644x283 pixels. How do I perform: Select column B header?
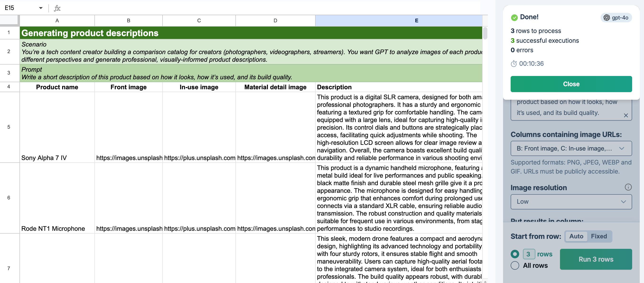pyautogui.click(x=129, y=20)
